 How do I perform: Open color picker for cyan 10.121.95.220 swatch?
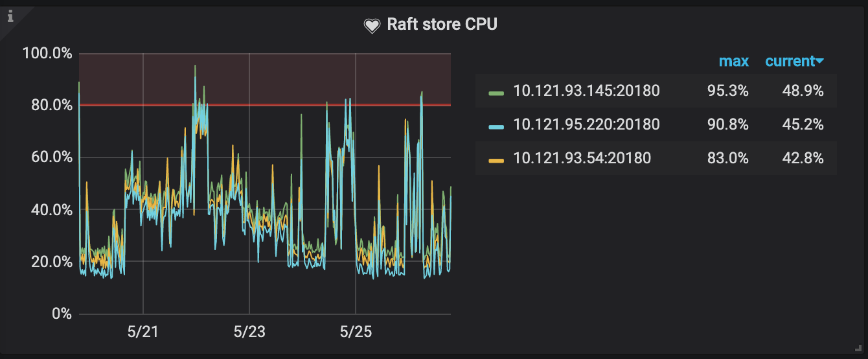(x=496, y=126)
